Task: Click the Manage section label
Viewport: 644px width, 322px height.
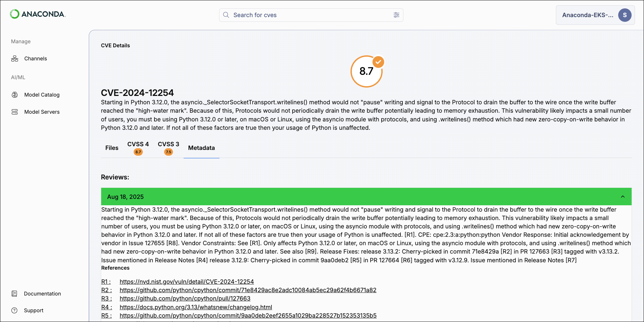Action: [21, 42]
